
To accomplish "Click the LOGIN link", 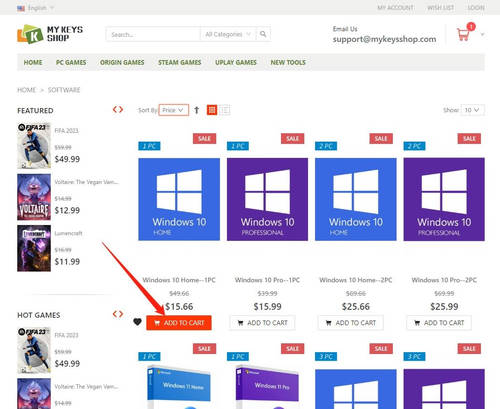I will click(x=476, y=8).
